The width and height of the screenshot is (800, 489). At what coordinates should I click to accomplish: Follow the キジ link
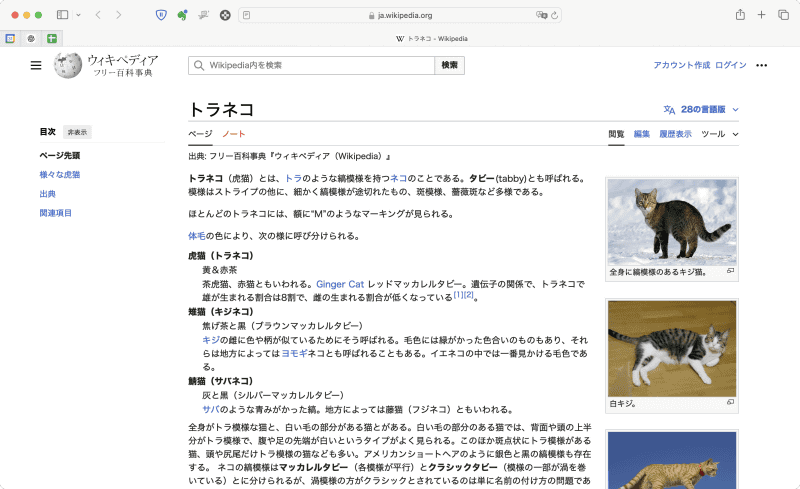211,340
